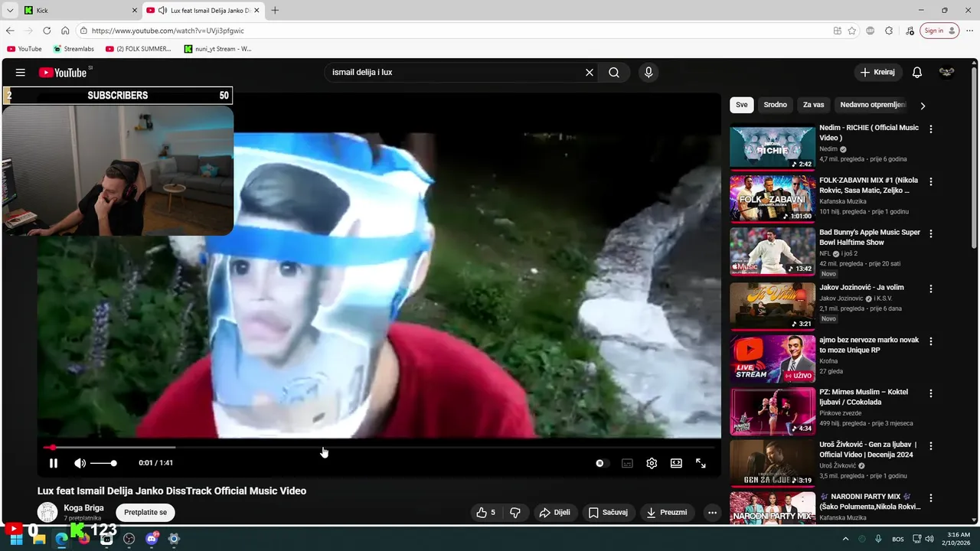Open OBS Studio from taskbar
This screenshot has width=980, height=551.
click(x=129, y=539)
